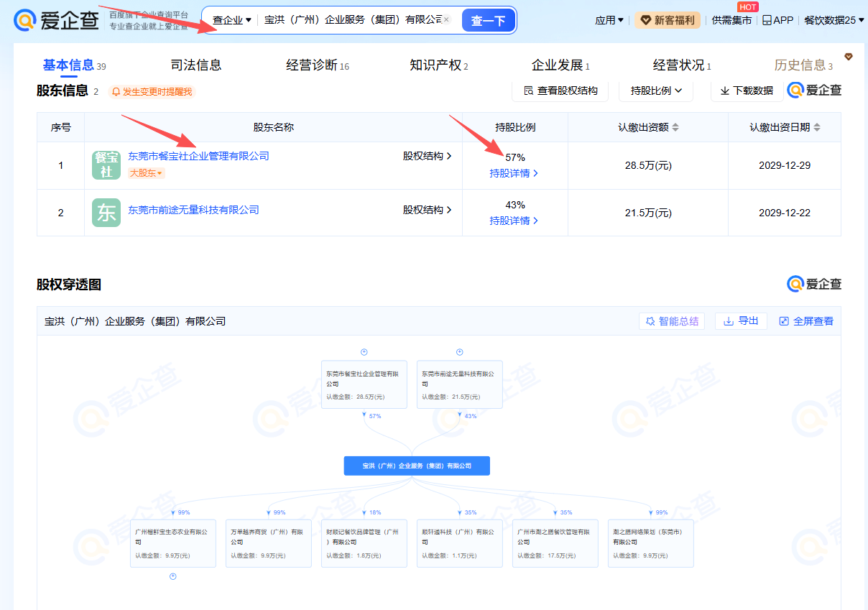868x610 pixels.
Task: Open 持股详情 for the 43% shareholder
Action: click(514, 221)
